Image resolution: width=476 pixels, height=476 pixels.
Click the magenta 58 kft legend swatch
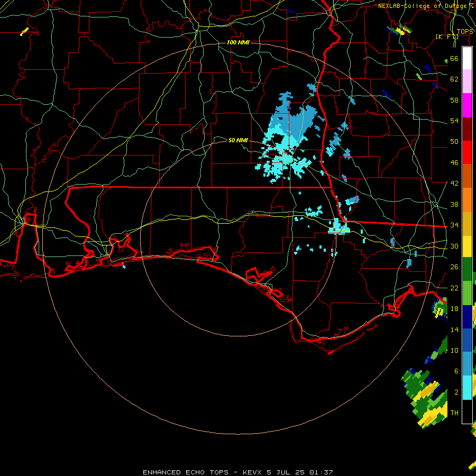pos(467,105)
